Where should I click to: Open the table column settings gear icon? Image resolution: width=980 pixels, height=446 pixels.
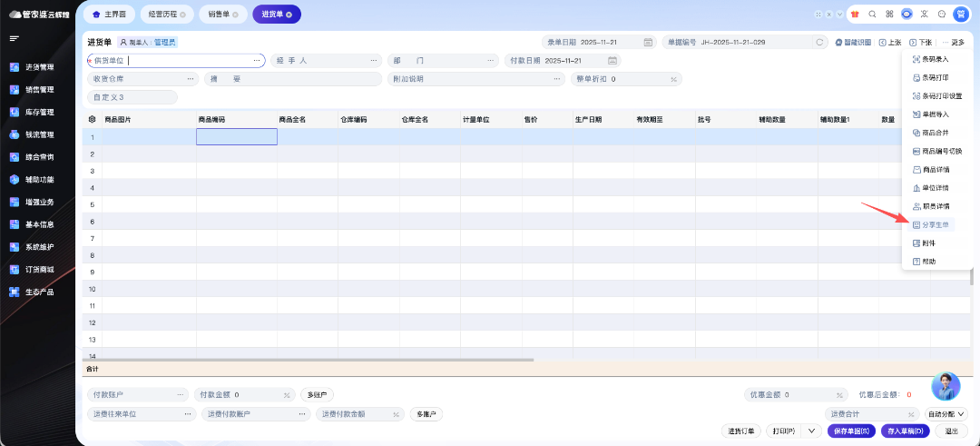[x=92, y=120]
